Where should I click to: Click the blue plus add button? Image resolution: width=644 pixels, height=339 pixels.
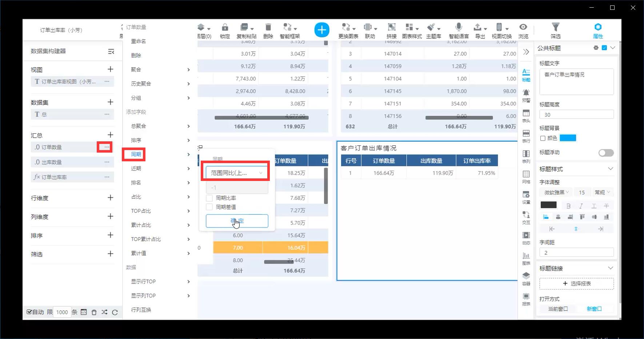click(x=322, y=30)
